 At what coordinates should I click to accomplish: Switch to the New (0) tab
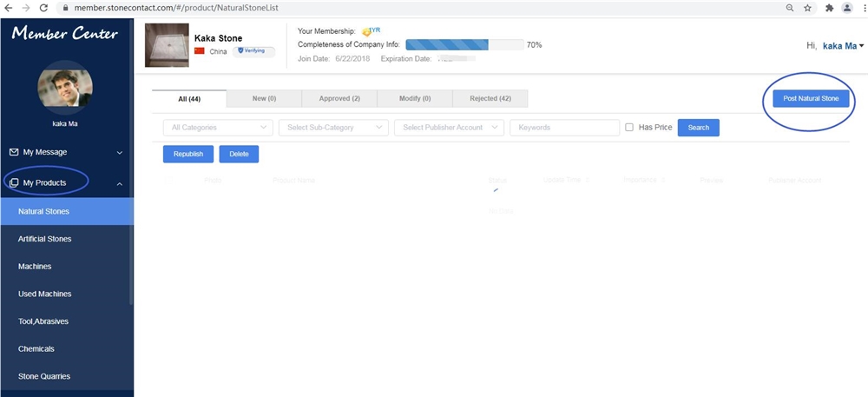(264, 98)
